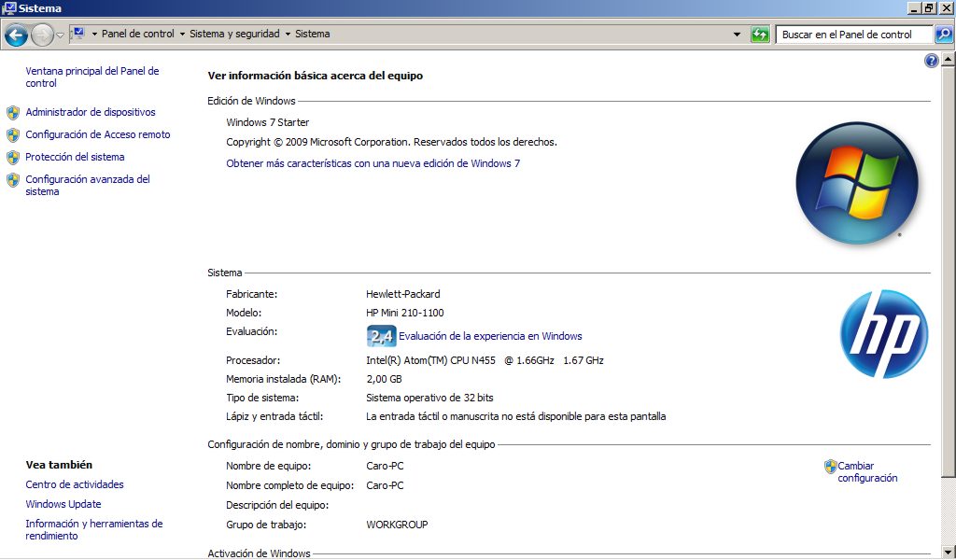Screen dimensions: 956x560
Task: Click the Intel Atom CPU N455 processor text
Action: [485, 360]
